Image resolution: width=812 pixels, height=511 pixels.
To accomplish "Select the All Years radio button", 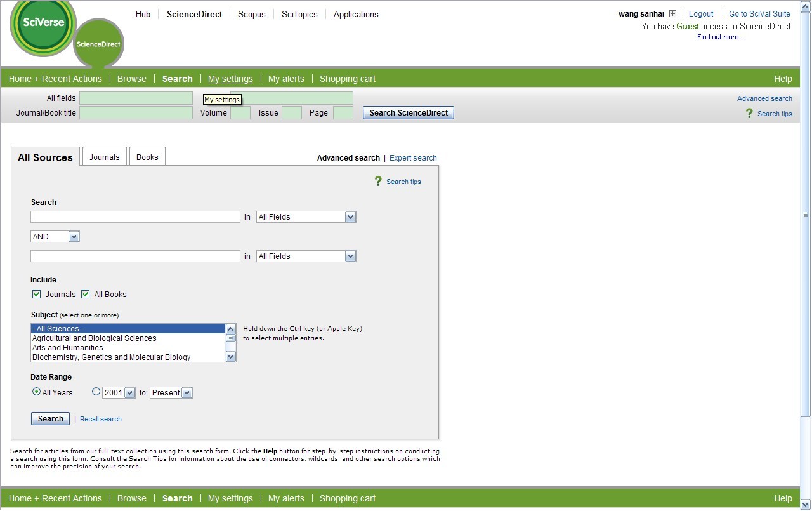I will tap(36, 392).
